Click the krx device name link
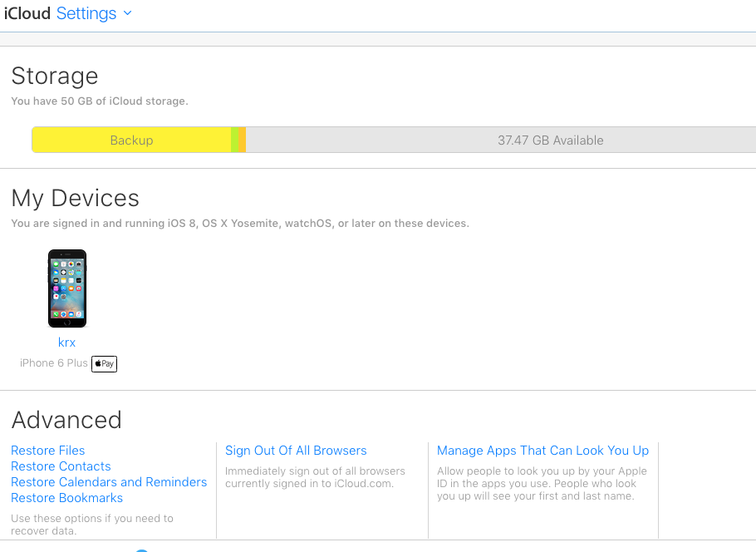The height and width of the screenshot is (552, 756). (66, 343)
